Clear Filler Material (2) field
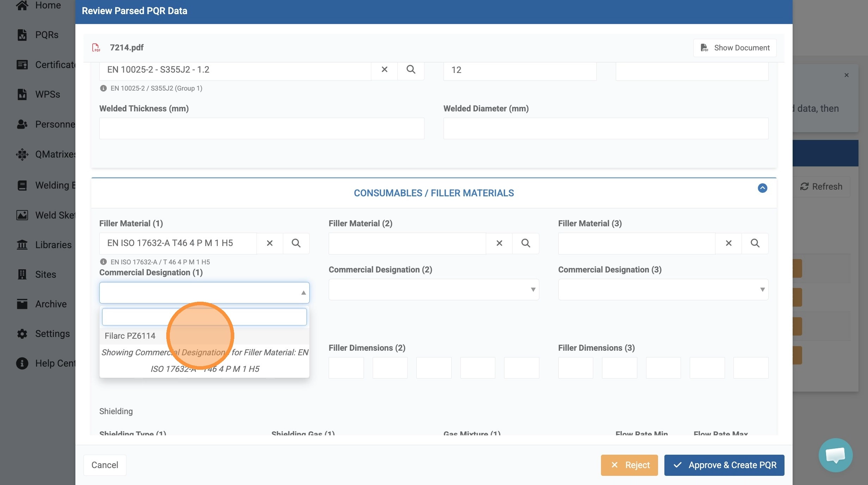Screen dimensions: 868x485 (x=499, y=243)
